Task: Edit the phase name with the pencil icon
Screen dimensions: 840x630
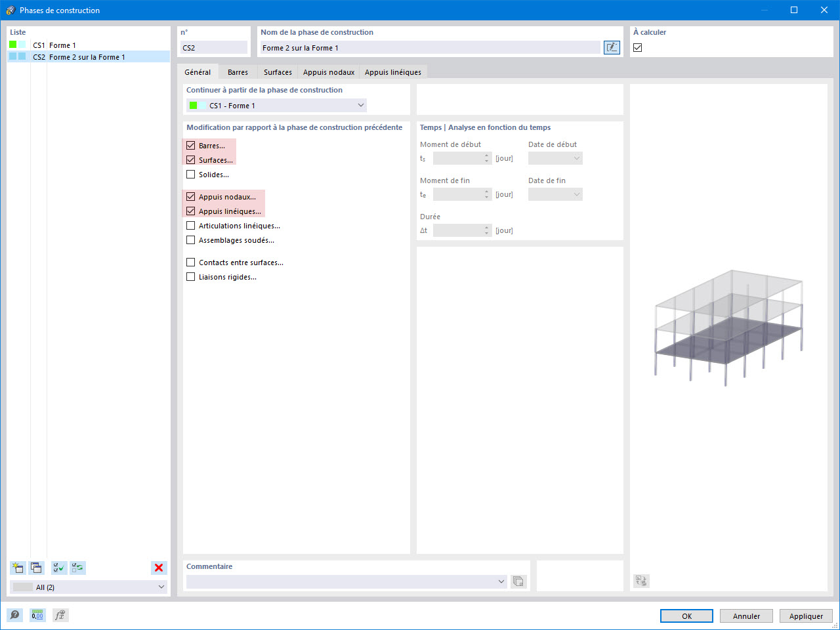Action: (x=611, y=47)
